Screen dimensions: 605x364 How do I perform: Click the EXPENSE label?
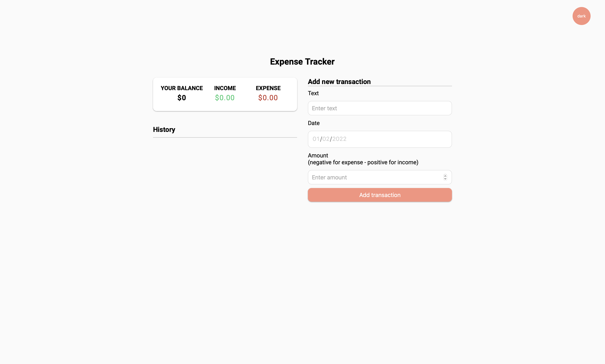268,88
